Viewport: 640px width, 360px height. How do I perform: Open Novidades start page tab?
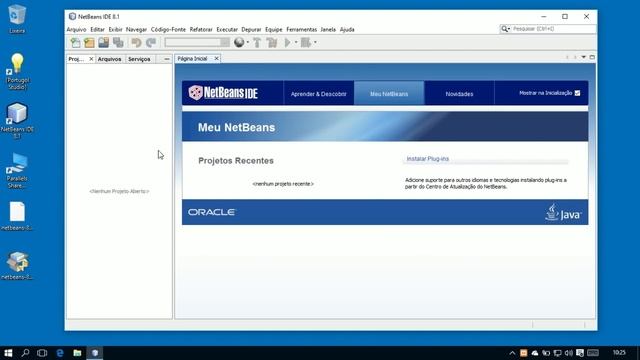coord(459,94)
